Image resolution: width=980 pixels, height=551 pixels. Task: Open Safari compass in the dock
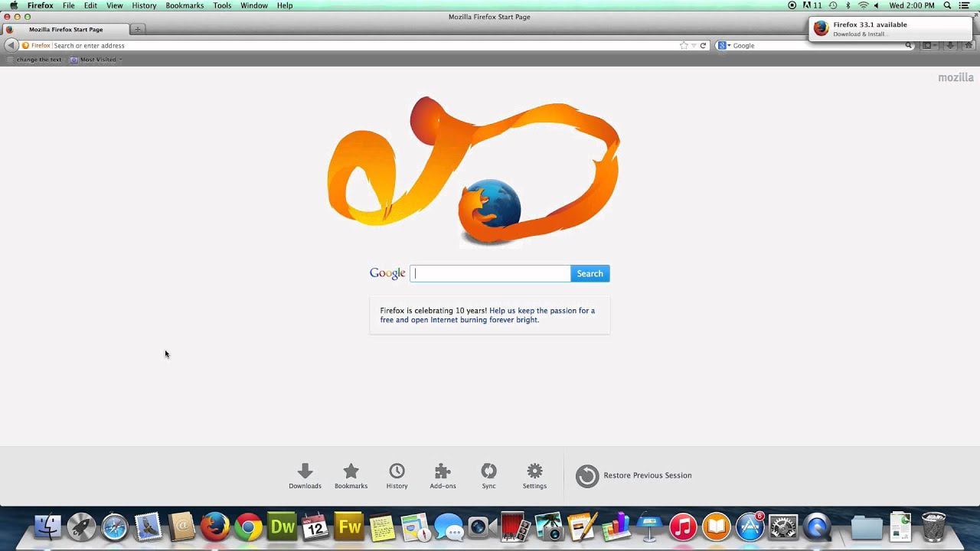[115, 527]
